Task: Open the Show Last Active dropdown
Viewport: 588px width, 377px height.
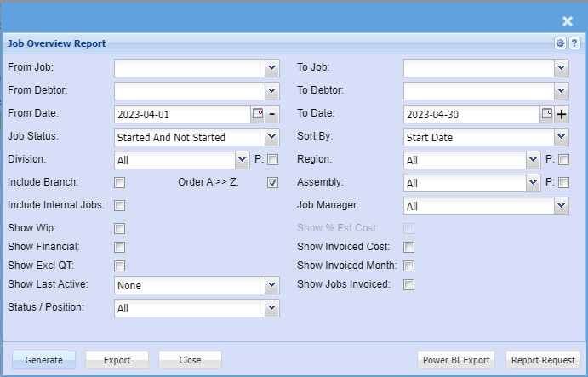Action: point(271,285)
